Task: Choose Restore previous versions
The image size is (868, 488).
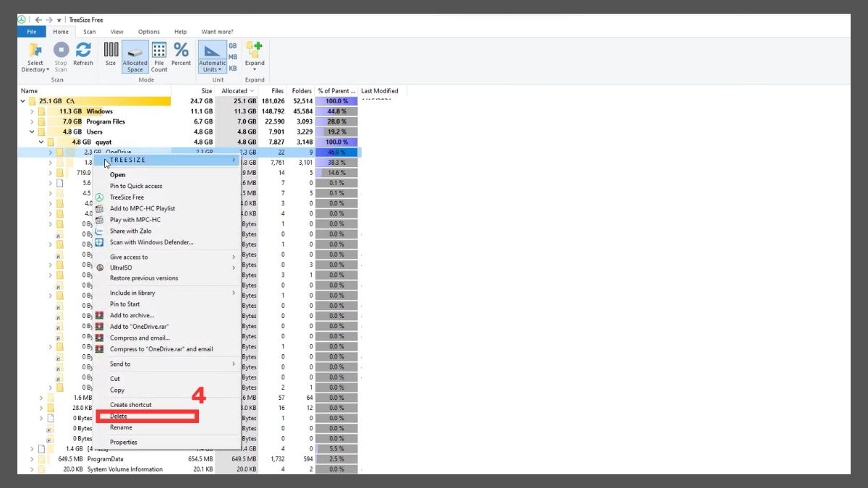Action: (166, 278)
